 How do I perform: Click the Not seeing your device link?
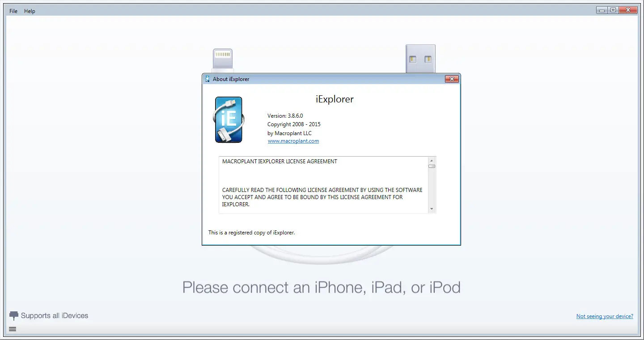[x=605, y=316]
